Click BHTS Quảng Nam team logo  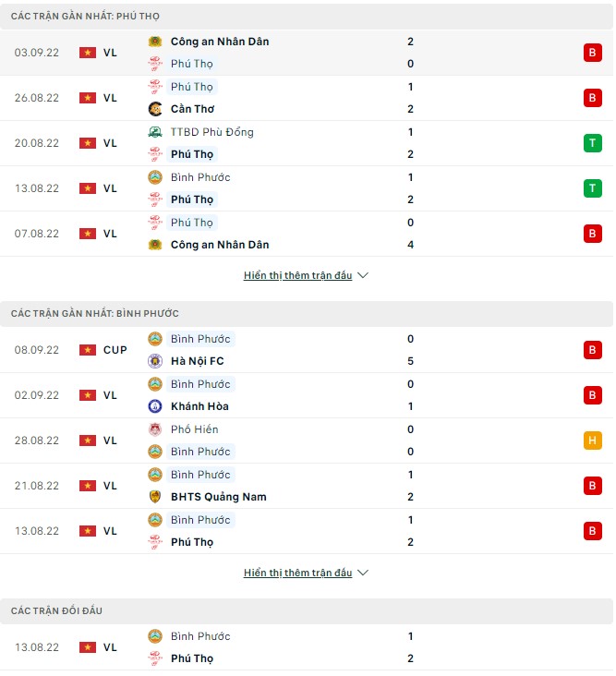pyautogui.click(x=155, y=497)
